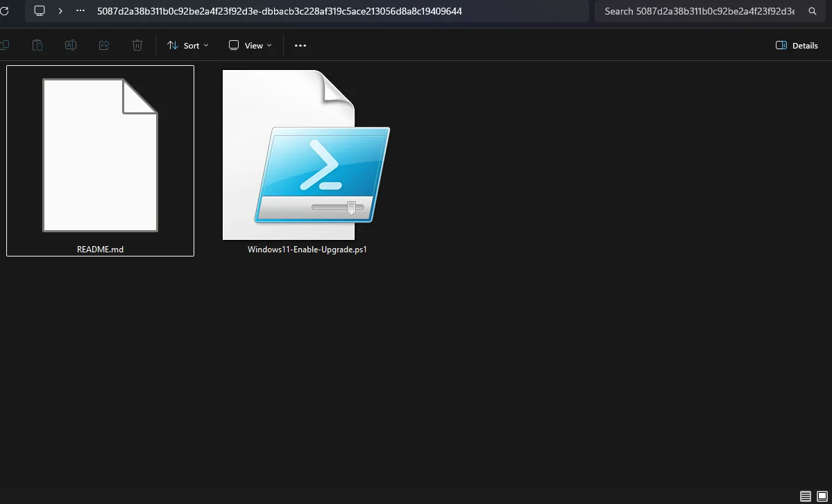Open the See more ellipsis menu
Viewport: 832px width, 504px height.
point(300,46)
